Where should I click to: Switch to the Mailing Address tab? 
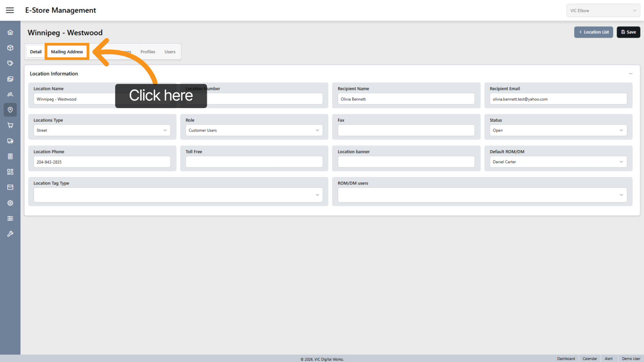point(67,52)
